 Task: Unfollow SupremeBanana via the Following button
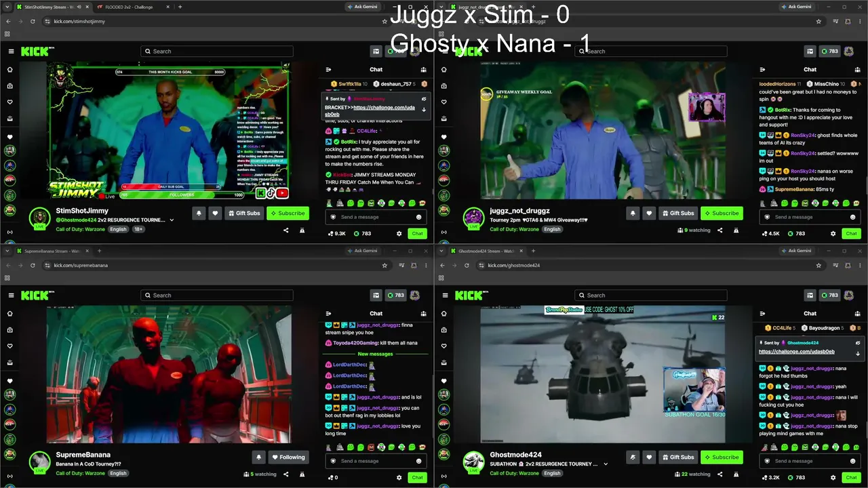[289, 457]
